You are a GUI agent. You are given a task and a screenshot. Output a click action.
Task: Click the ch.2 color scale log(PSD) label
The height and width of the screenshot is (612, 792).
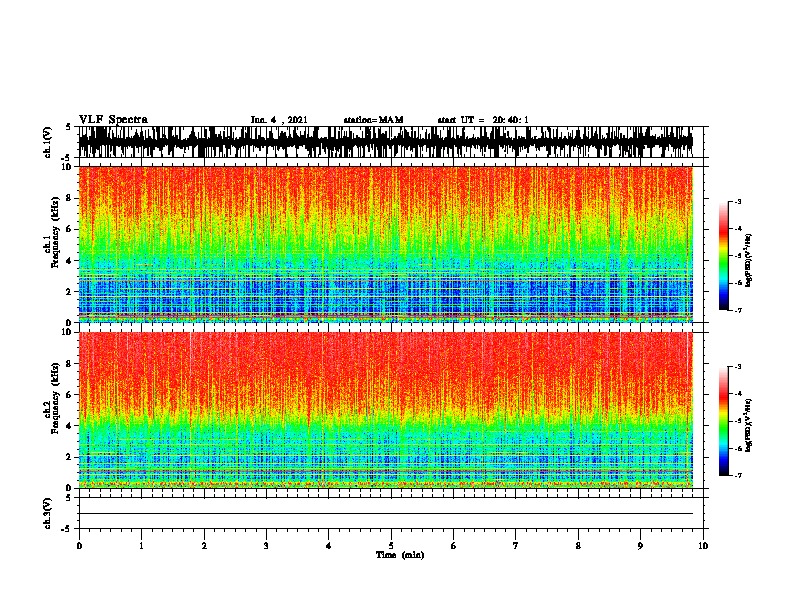click(749, 425)
